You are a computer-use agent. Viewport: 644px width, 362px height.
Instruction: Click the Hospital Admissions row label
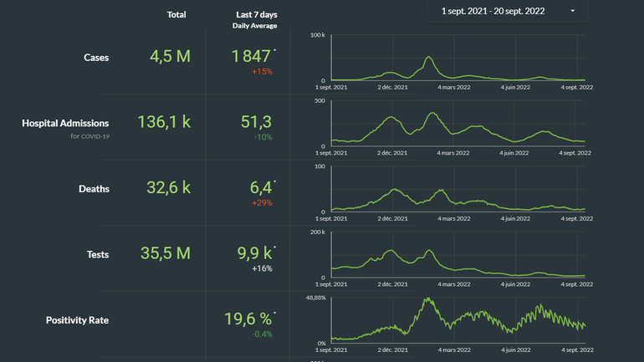(65, 123)
